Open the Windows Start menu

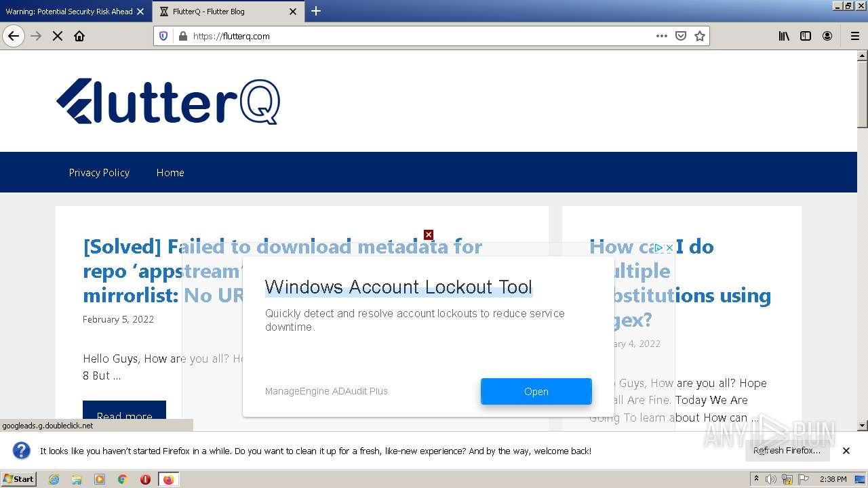coord(19,479)
